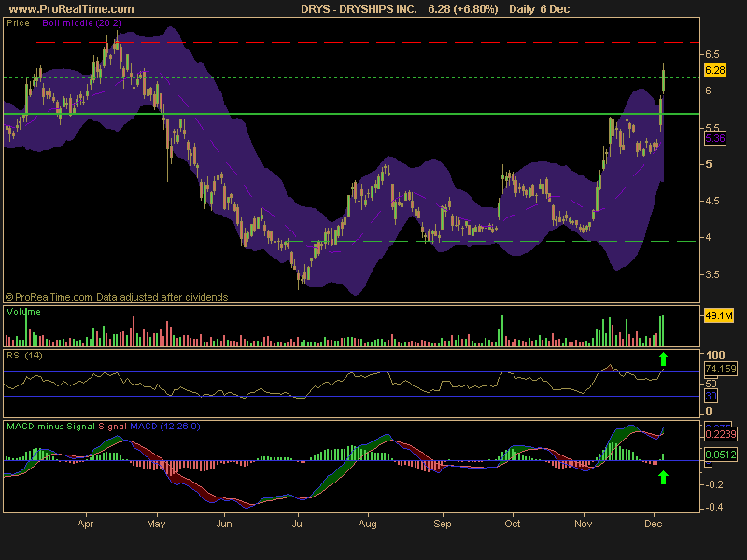Click the Apr label on time axis
The width and height of the screenshot is (747, 560).
click(x=85, y=524)
